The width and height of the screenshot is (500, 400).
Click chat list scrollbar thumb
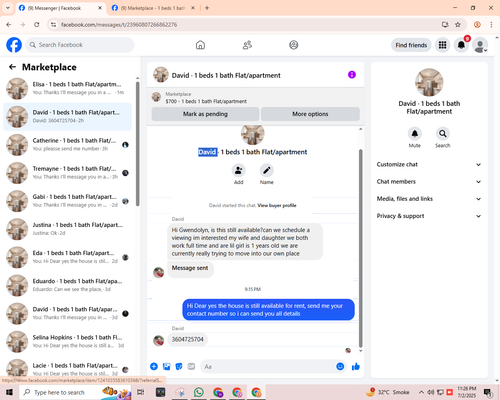pos(137,144)
